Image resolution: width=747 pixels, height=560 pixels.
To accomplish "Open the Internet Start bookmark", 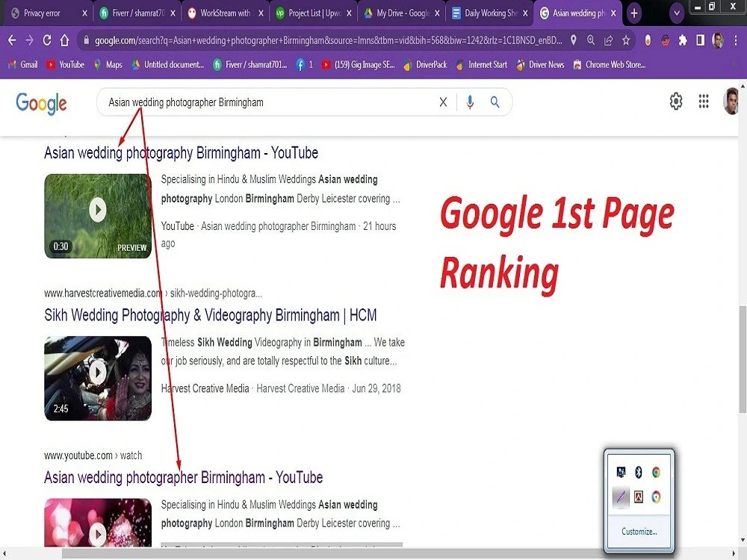I will pos(481,65).
